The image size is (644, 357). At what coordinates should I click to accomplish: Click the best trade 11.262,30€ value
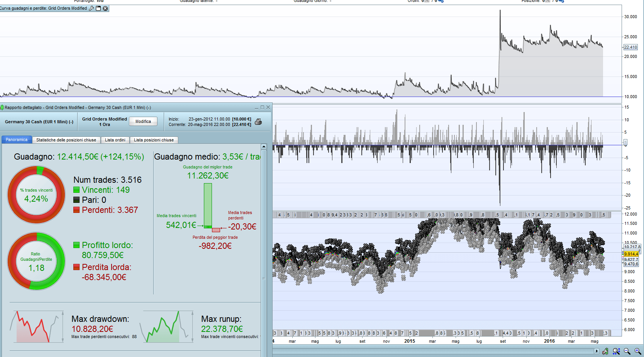tap(208, 175)
